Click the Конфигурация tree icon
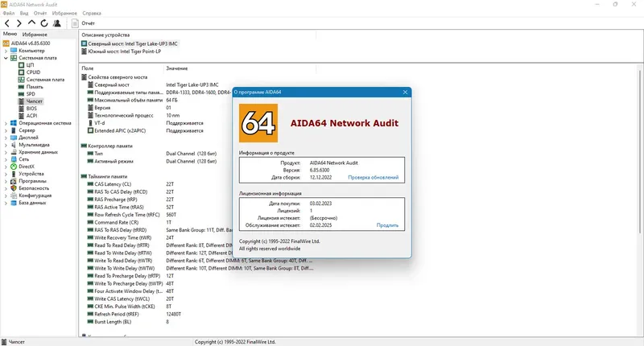644x346 pixels. coord(14,196)
